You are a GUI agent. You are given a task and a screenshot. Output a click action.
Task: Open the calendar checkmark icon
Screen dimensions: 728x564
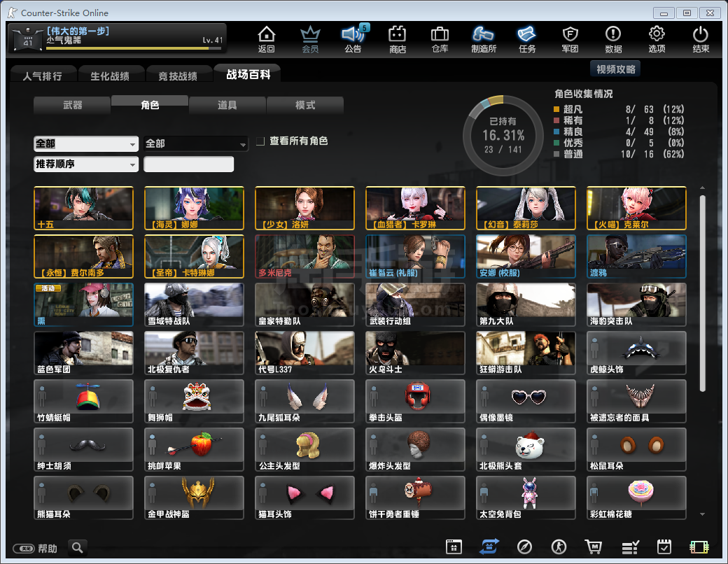[664, 547]
